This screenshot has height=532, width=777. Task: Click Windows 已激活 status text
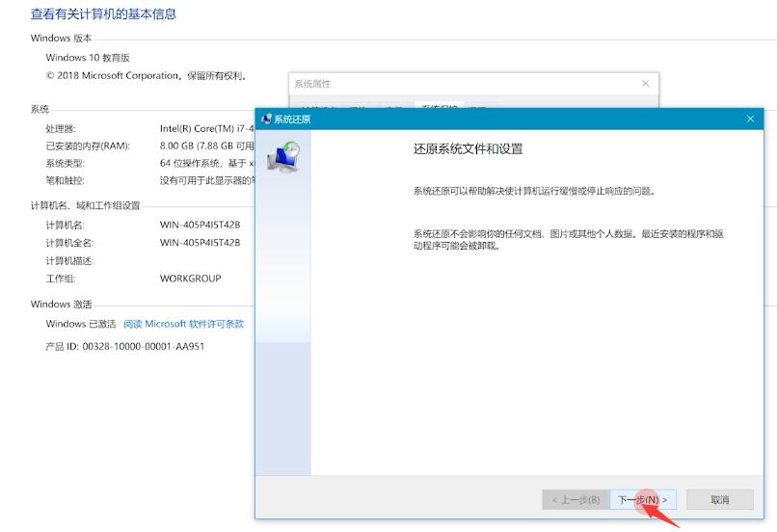coord(81,324)
